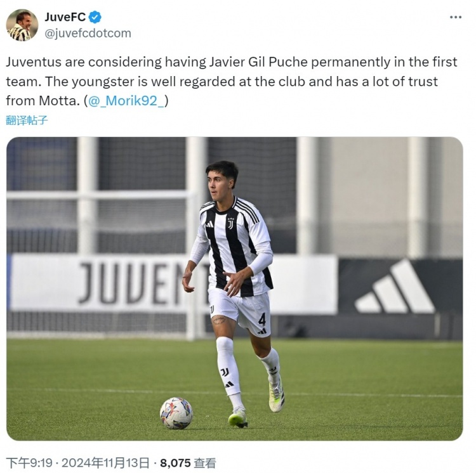
Task: Click the soccer ball in the photo
Action: [x=176, y=413]
